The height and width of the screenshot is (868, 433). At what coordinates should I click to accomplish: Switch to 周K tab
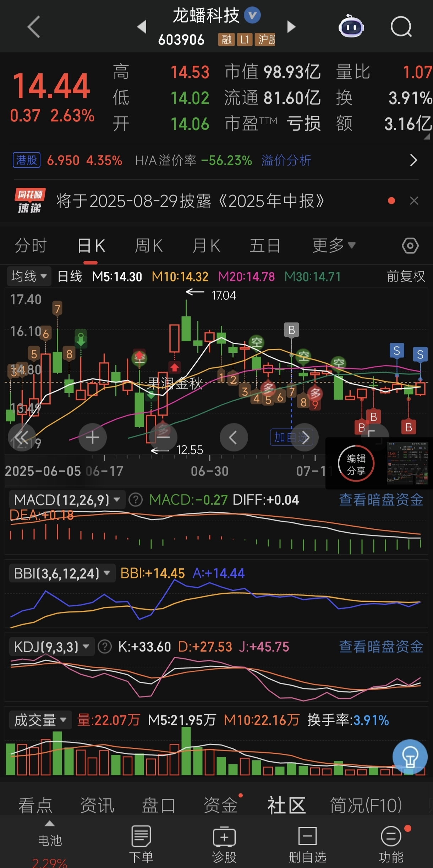tap(149, 246)
